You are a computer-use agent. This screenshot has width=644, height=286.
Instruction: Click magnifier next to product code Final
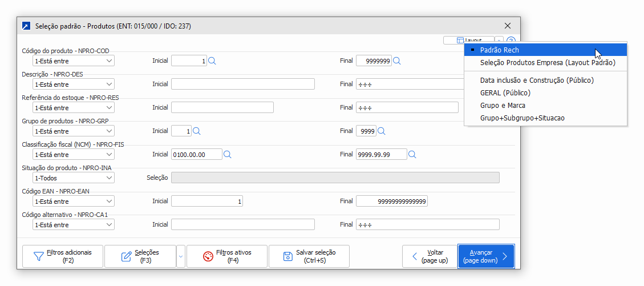click(x=397, y=61)
